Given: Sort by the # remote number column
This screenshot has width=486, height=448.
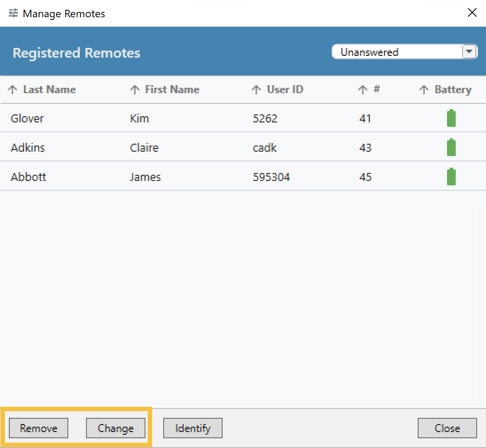Looking at the screenshot, I should click(376, 90).
